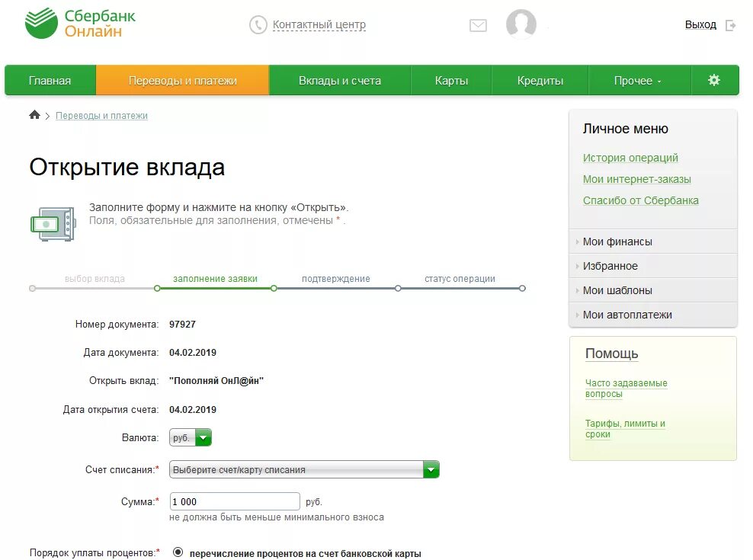
Task: Click the user profile avatar
Action: [521, 24]
